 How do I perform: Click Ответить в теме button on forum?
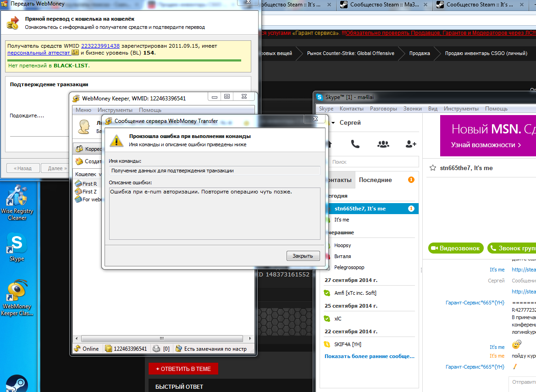[183, 369]
